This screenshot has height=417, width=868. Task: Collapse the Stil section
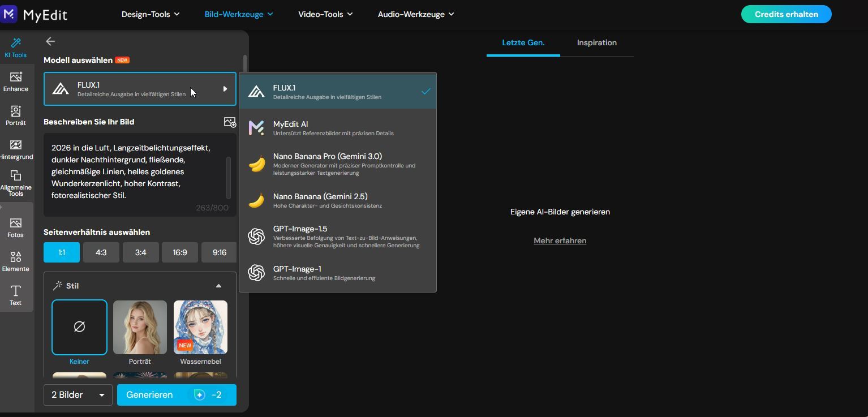click(218, 286)
